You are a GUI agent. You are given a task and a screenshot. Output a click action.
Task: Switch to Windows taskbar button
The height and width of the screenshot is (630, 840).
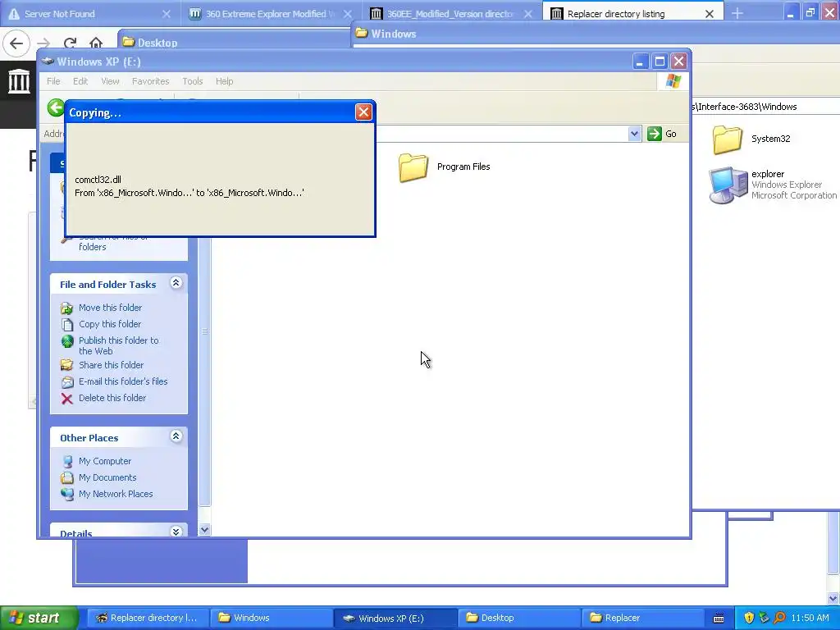pyautogui.click(x=271, y=618)
